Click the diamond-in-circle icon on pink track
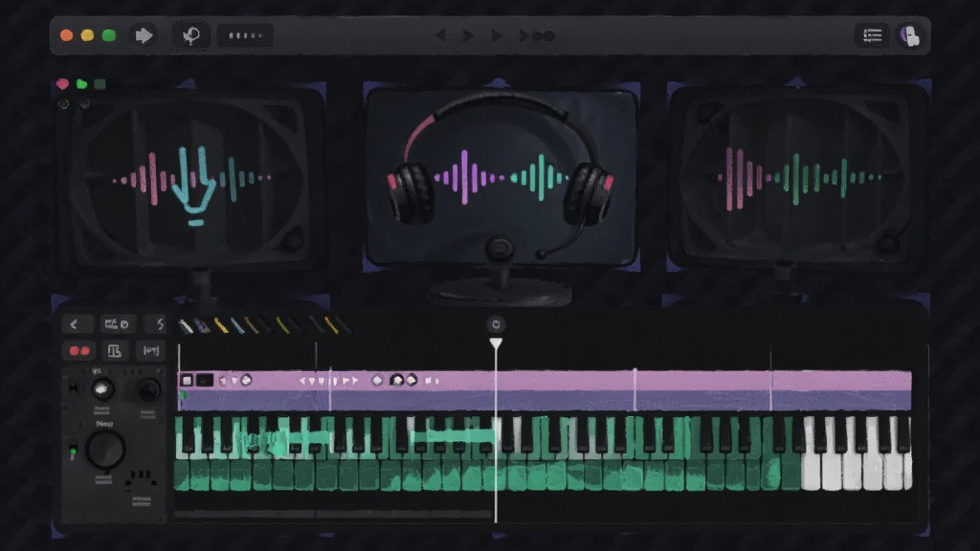The image size is (980, 551). (x=377, y=381)
